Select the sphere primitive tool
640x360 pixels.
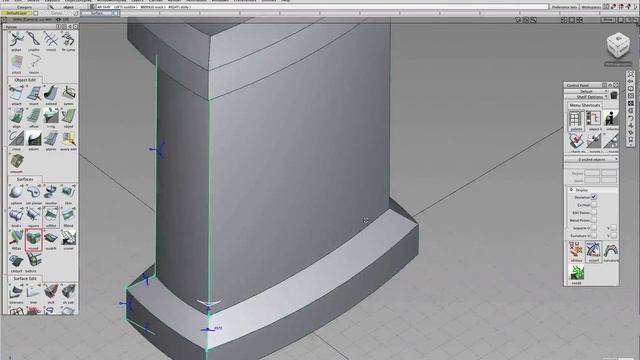pos(16,194)
